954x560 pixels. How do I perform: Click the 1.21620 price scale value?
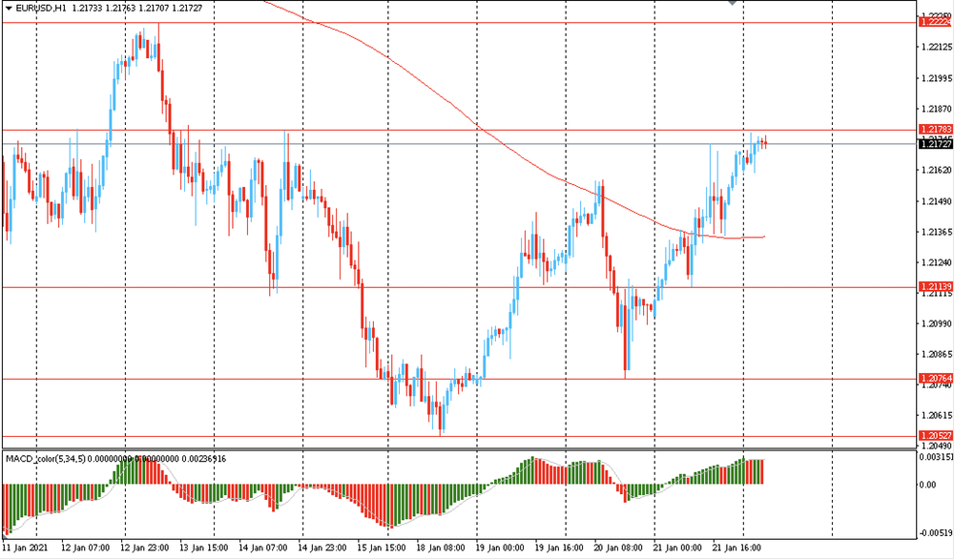point(937,170)
